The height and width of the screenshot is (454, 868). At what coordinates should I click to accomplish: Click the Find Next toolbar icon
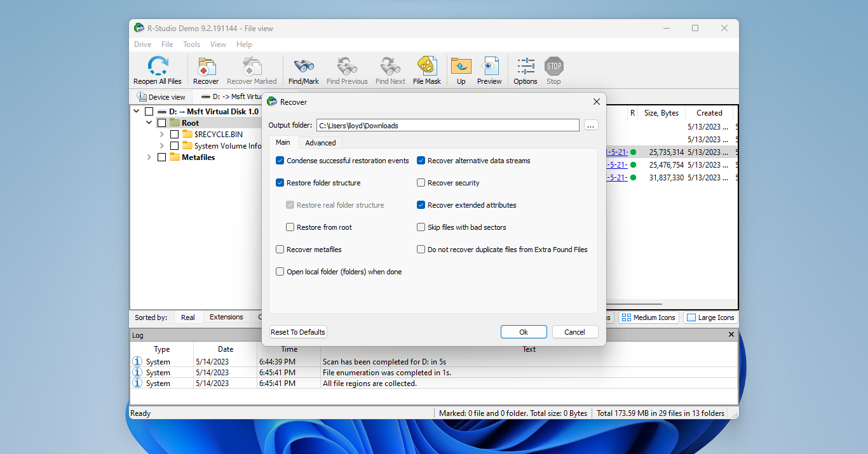point(390,66)
